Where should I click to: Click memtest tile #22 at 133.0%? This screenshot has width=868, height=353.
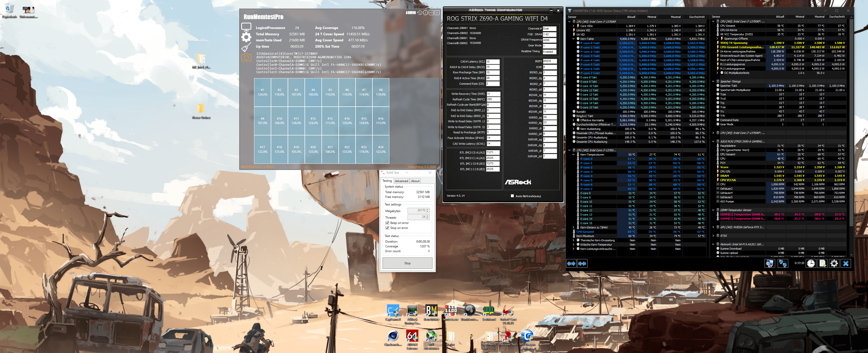pyautogui.click(x=347, y=150)
